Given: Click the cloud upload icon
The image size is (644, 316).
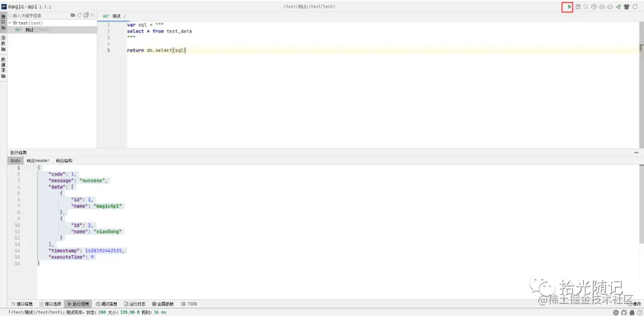Looking at the screenshot, I should pyautogui.click(x=602, y=7).
